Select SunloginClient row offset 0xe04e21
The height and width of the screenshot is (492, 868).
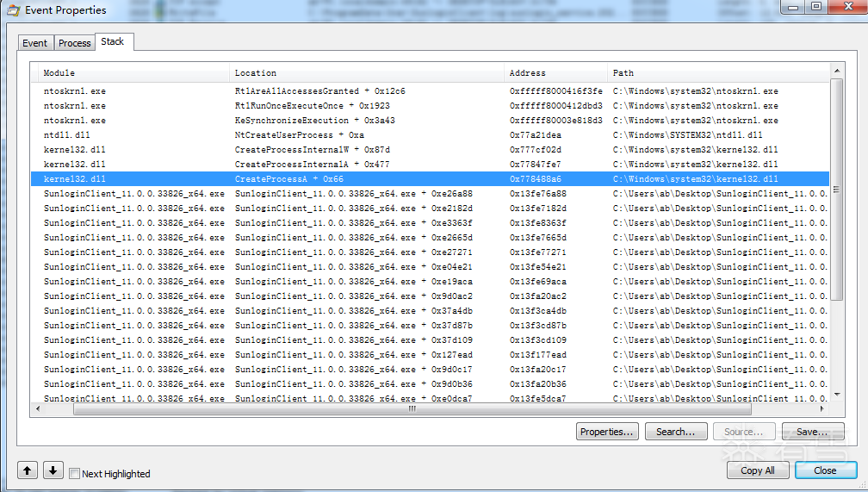point(431,267)
